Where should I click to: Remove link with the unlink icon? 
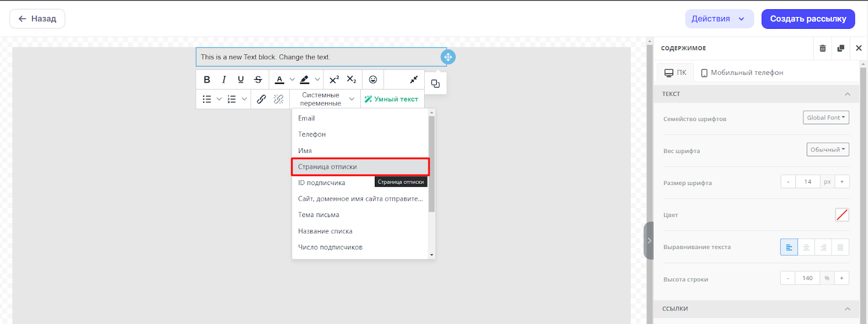pyautogui.click(x=279, y=99)
